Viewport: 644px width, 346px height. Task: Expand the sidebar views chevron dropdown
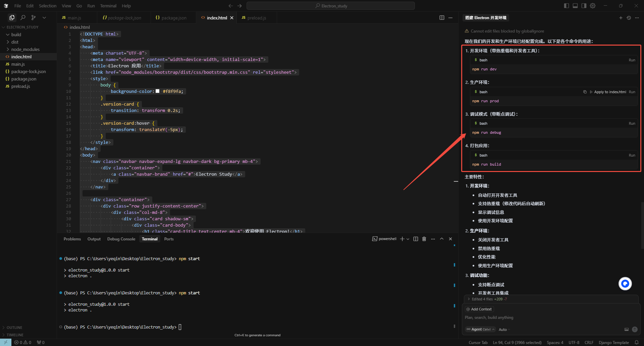tap(44, 17)
